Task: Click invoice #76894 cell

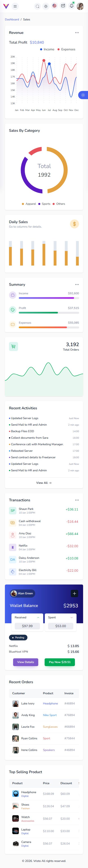Action: 70,715
